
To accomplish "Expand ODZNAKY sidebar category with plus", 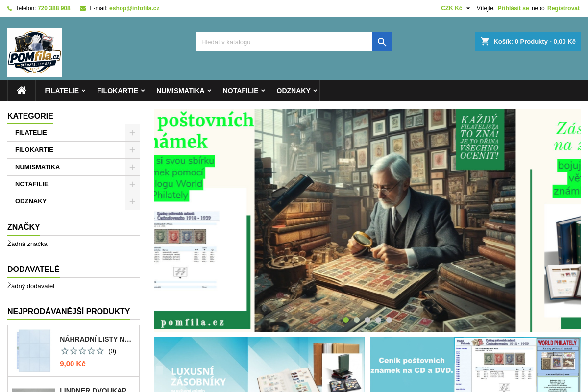I will (x=132, y=201).
